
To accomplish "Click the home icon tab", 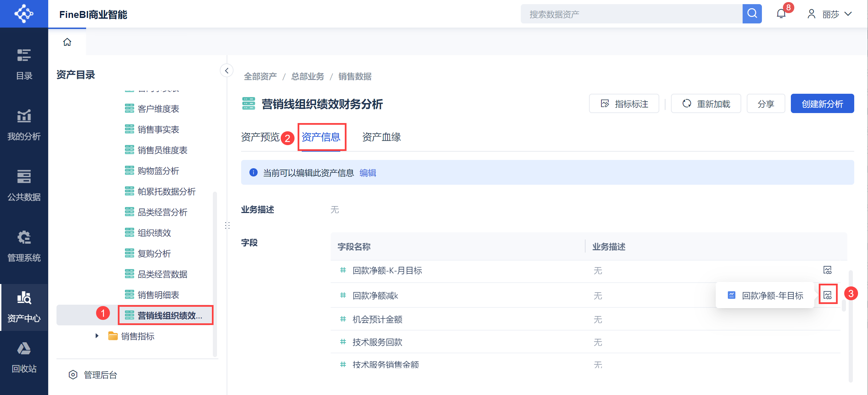I will (x=67, y=42).
